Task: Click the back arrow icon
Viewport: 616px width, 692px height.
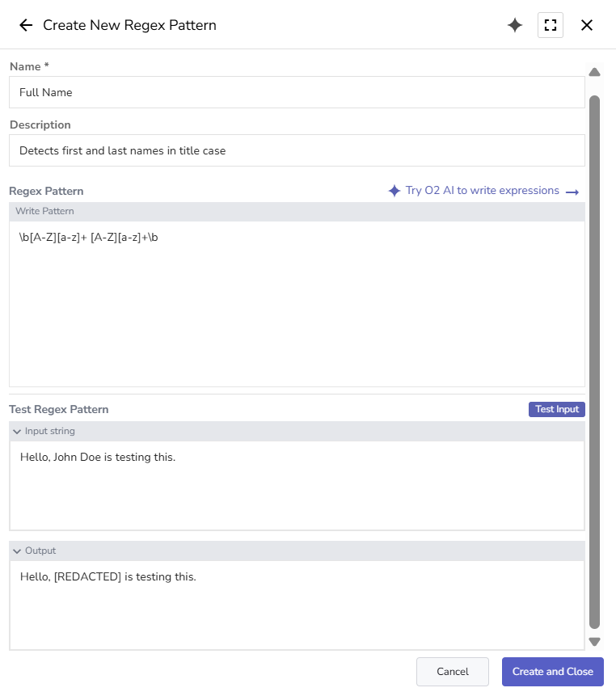Action: point(26,25)
